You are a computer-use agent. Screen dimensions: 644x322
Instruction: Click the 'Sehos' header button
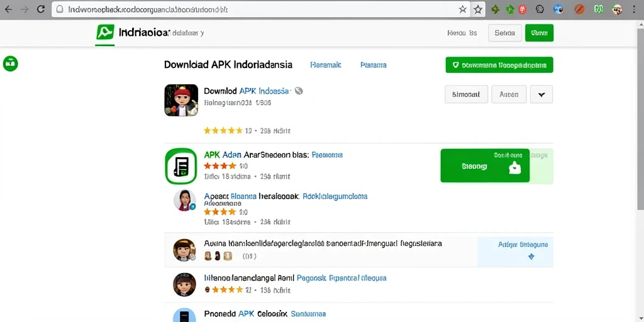tap(505, 33)
